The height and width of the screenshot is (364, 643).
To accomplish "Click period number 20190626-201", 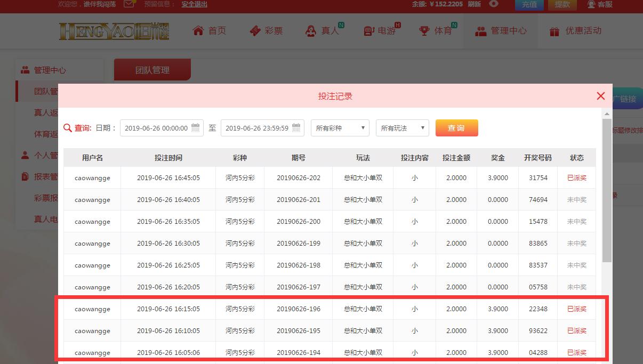I will [x=299, y=200].
